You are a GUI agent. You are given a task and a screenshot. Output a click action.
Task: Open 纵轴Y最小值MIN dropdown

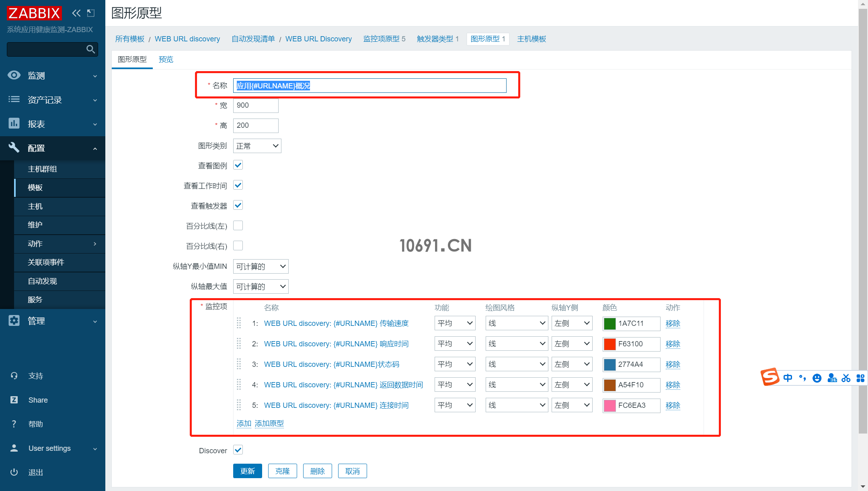click(261, 266)
